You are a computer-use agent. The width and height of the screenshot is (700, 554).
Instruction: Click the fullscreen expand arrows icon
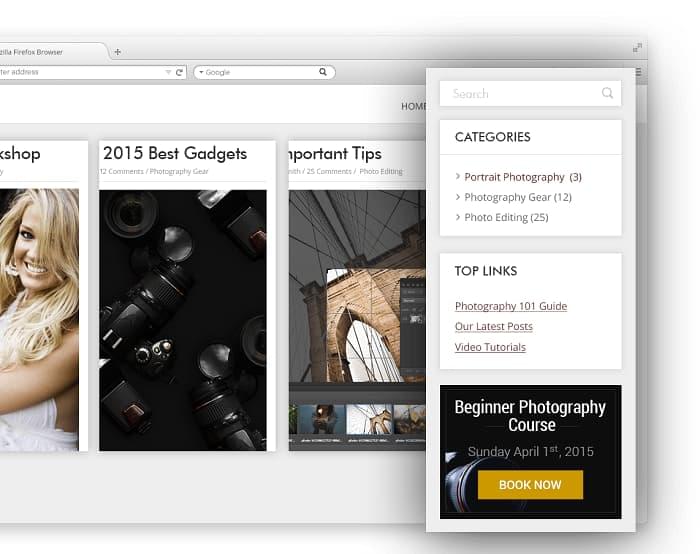pyautogui.click(x=637, y=48)
